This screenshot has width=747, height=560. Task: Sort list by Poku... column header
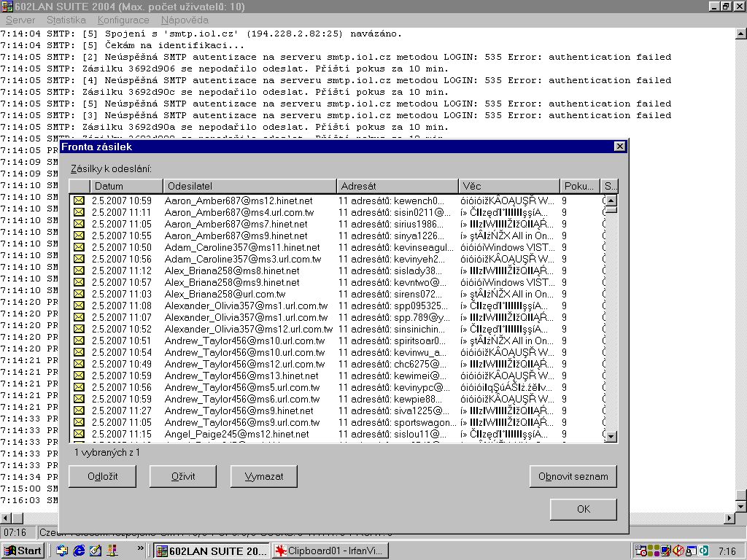(x=580, y=186)
